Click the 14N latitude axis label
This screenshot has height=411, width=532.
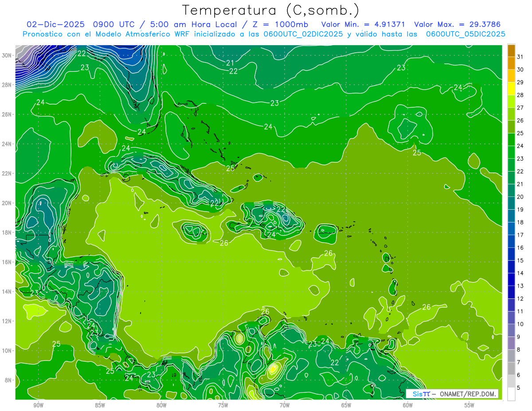pos(7,292)
